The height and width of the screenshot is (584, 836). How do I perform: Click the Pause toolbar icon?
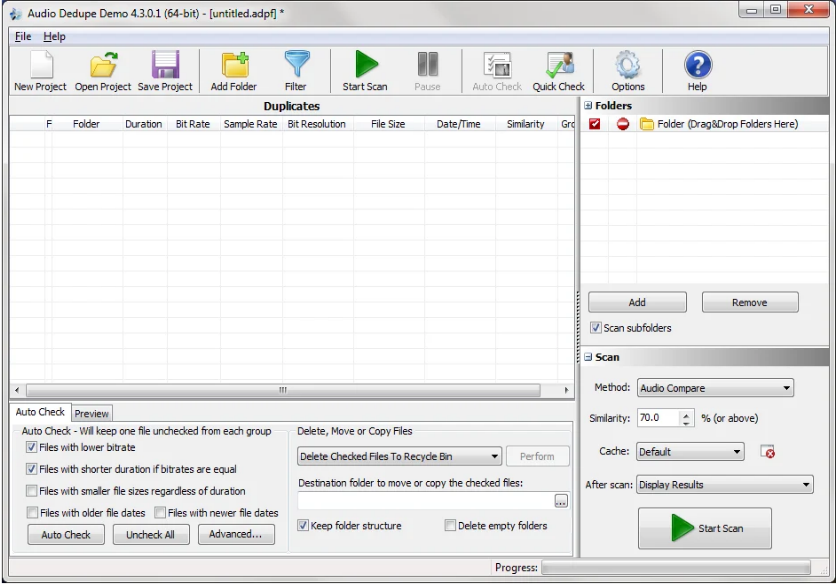click(428, 64)
